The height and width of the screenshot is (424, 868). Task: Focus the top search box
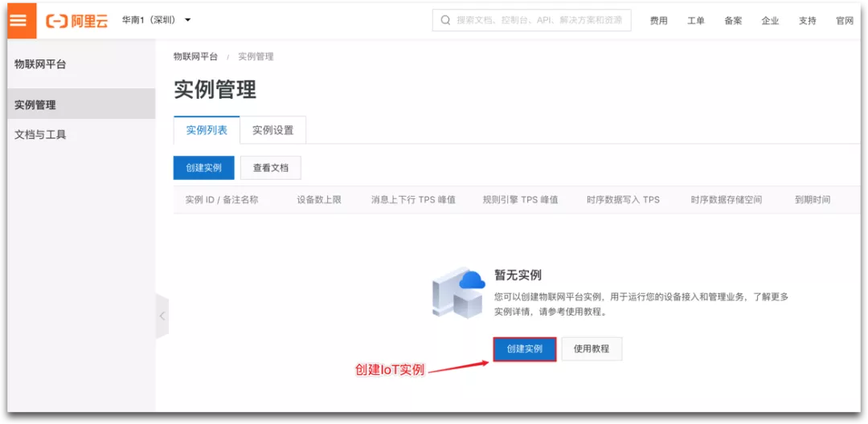pos(531,20)
